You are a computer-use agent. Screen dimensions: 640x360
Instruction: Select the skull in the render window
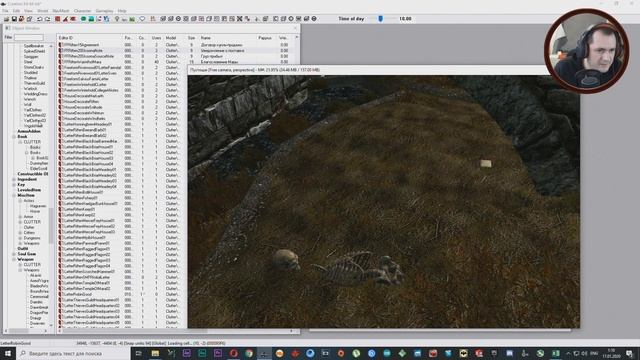click(286, 260)
